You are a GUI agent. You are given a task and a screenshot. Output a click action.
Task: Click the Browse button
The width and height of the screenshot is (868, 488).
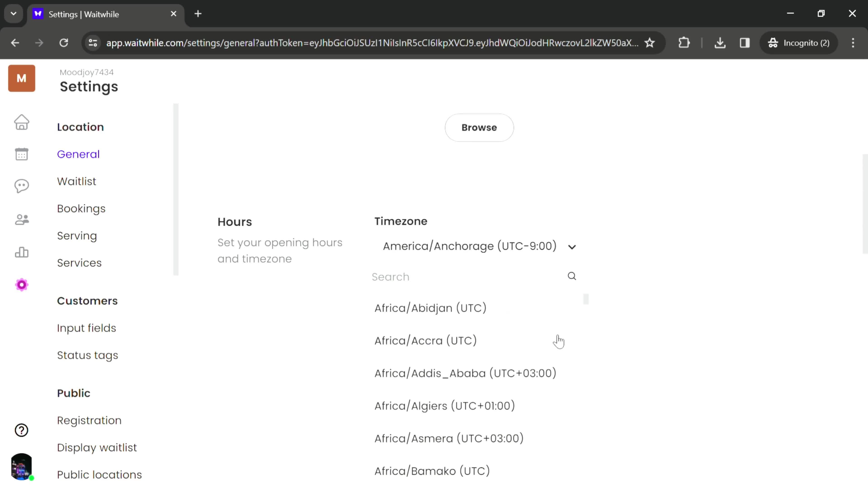(479, 127)
